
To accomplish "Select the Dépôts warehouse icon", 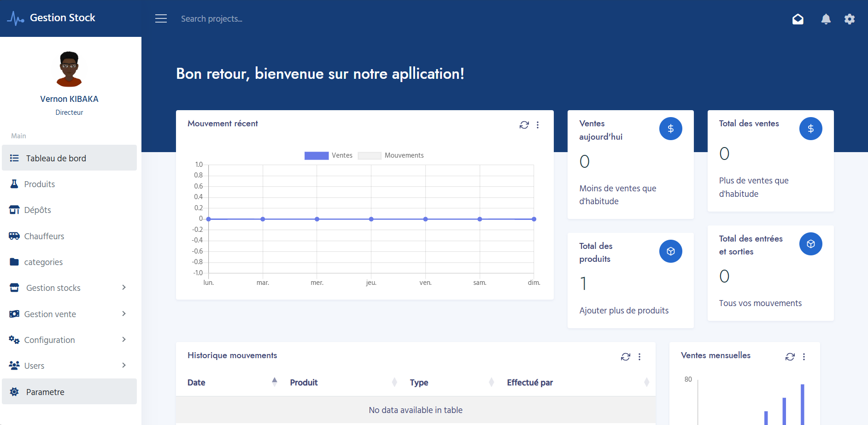I will [x=14, y=210].
